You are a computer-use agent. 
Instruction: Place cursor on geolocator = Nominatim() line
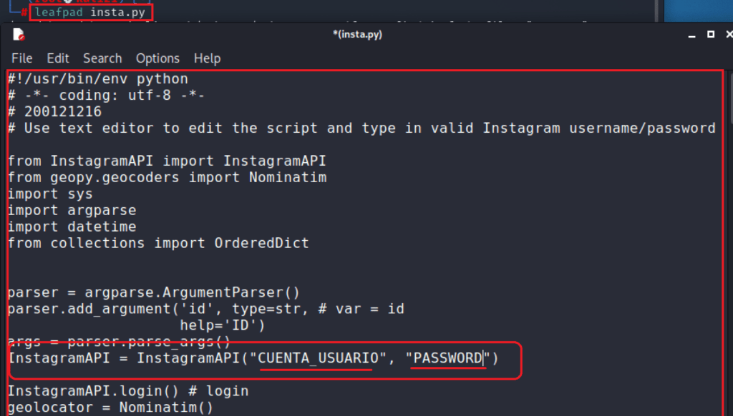click(110, 407)
